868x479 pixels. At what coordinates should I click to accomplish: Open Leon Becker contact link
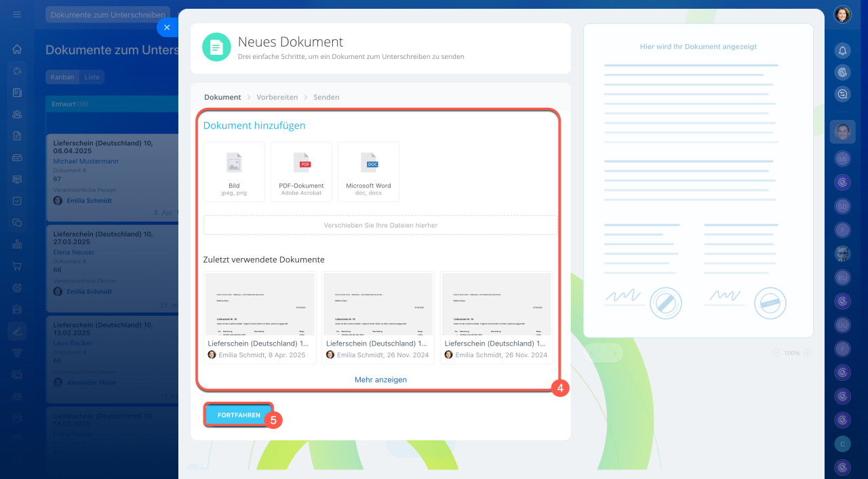click(73, 343)
